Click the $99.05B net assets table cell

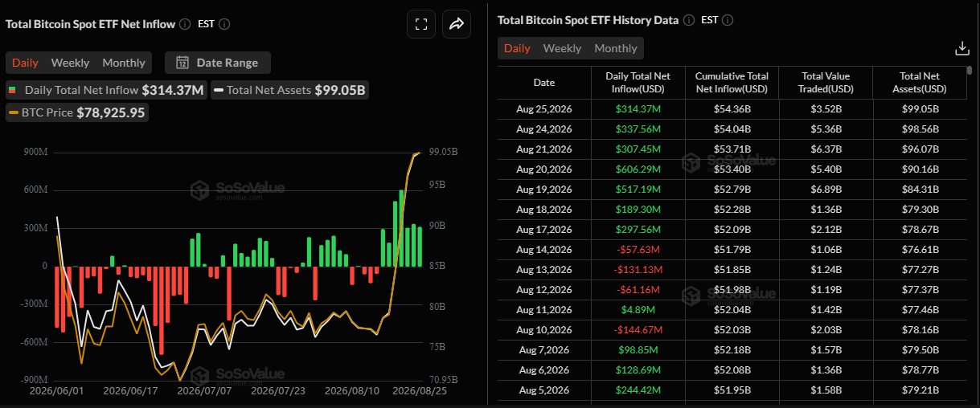921,108
